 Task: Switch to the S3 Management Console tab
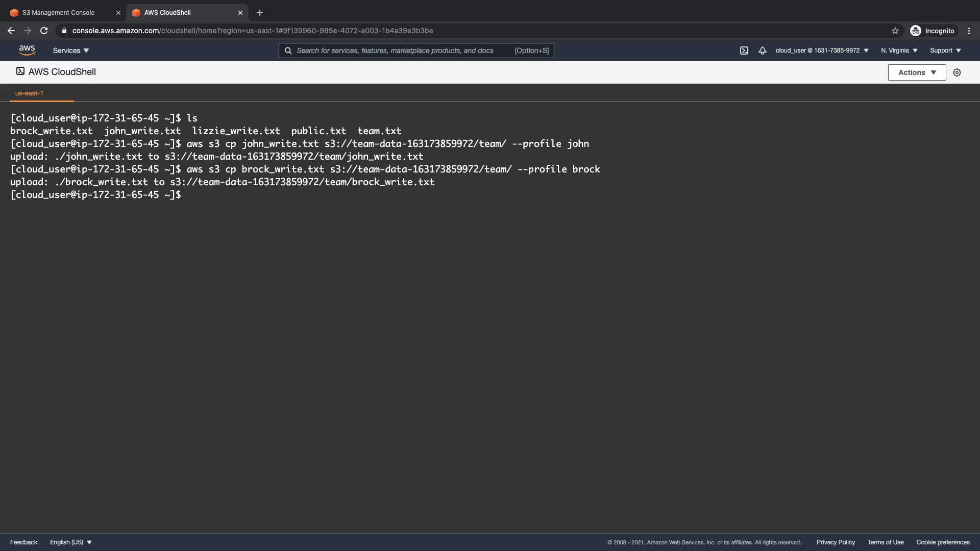tap(59, 13)
